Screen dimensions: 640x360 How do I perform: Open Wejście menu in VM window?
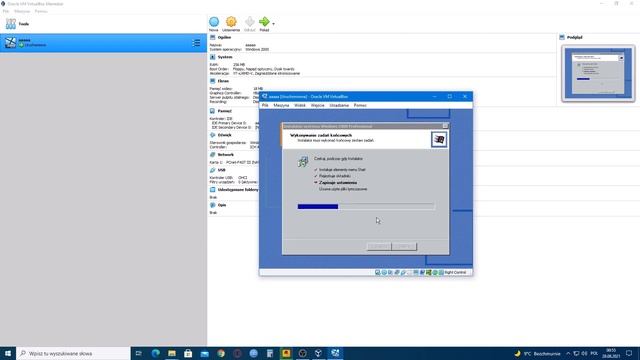point(318,105)
